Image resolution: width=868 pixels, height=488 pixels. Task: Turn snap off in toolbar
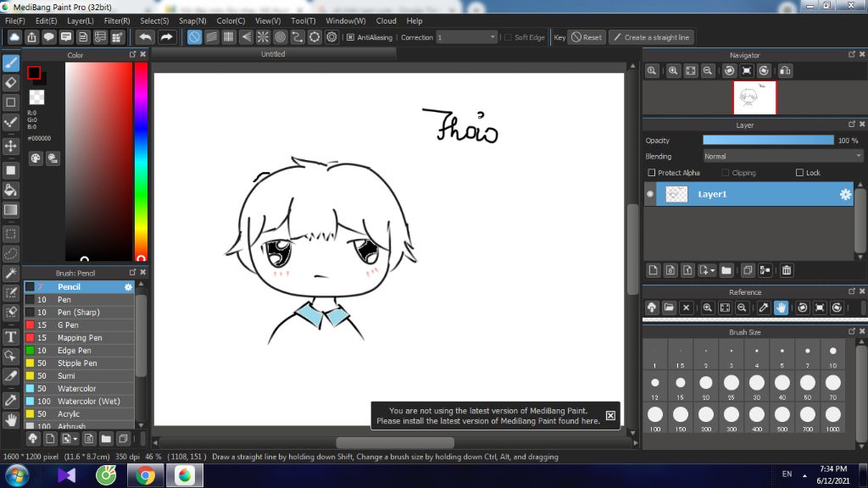[x=194, y=37]
